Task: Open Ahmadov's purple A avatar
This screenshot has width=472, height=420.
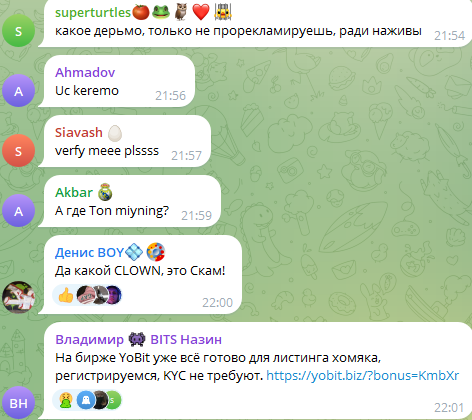Action: 18,91
